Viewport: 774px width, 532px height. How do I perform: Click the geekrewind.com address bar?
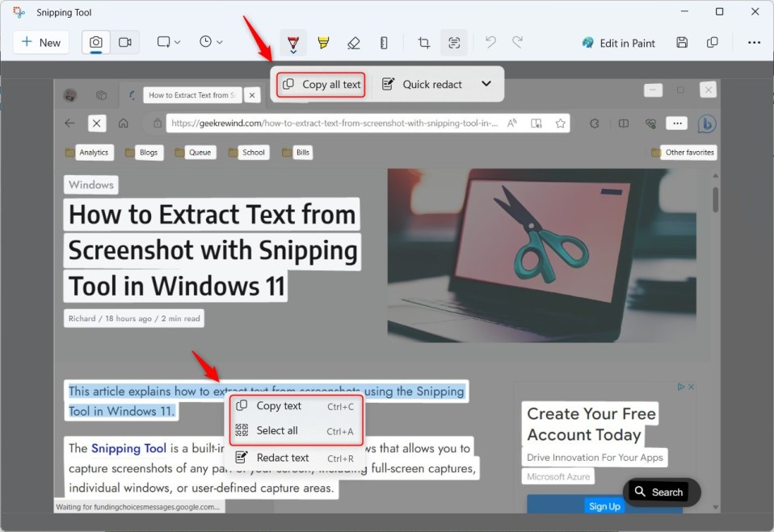[x=334, y=124]
